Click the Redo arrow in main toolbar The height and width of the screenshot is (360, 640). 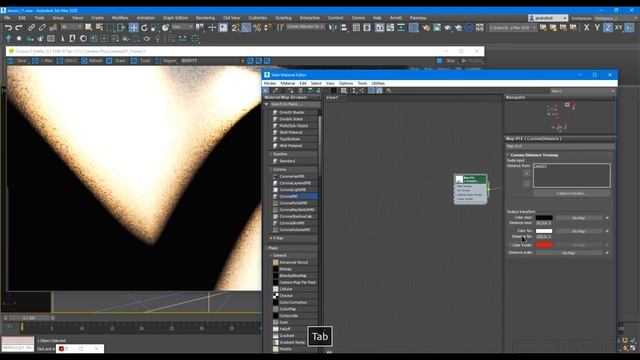[x=19, y=28]
